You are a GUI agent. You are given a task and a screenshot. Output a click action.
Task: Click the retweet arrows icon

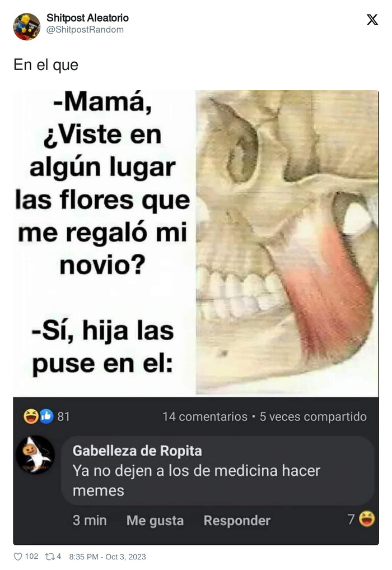pyautogui.click(x=49, y=557)
